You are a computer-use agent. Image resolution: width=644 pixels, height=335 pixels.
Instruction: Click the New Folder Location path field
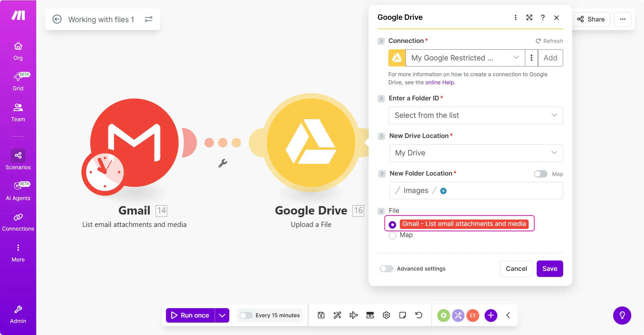coord(476,190)
